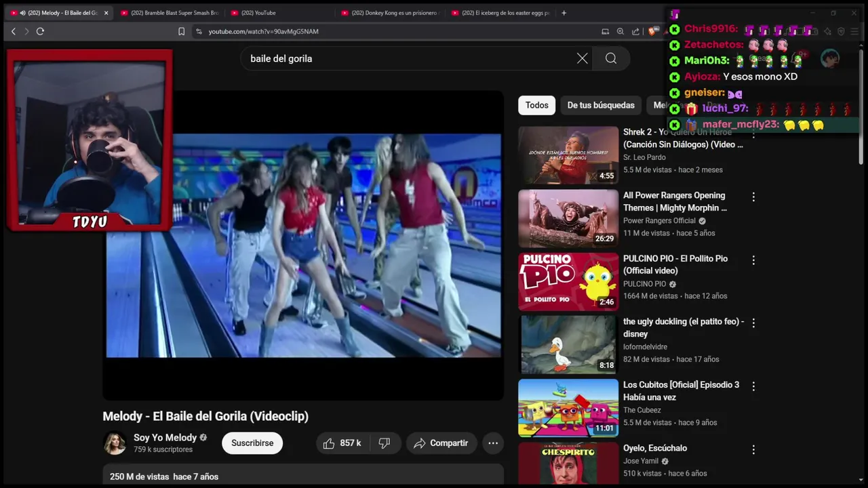
Task: Open options menu for Los Cubitos video
Action: point(753,386)
